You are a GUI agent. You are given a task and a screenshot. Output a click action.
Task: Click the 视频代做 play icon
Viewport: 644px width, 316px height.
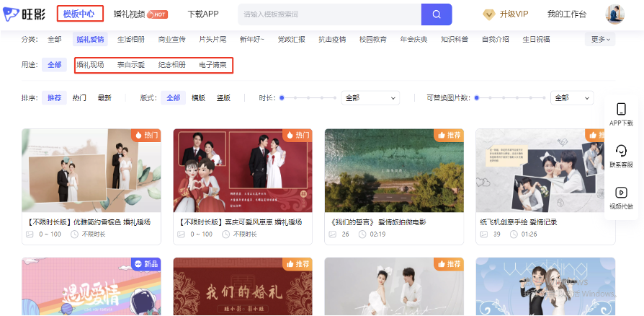click(620, 193)
